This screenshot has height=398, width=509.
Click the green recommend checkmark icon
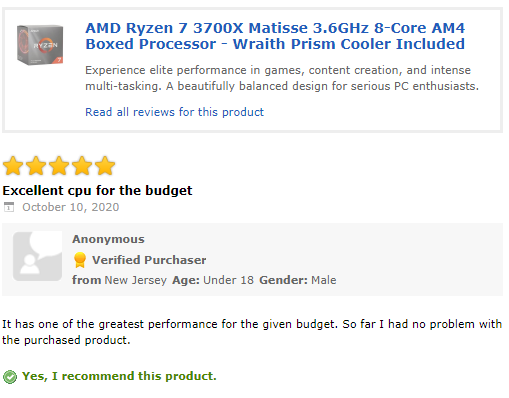pyautogui.click(x=10, y=377)
